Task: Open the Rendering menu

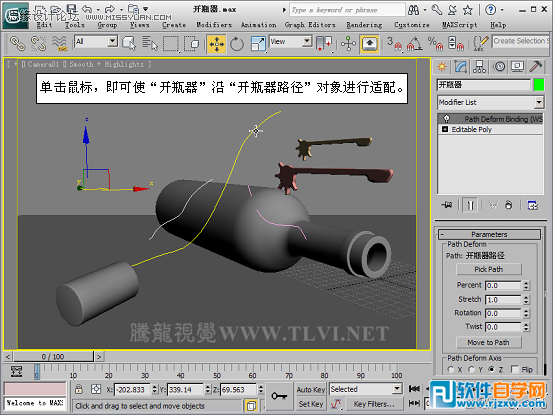Action: point(364,25)
